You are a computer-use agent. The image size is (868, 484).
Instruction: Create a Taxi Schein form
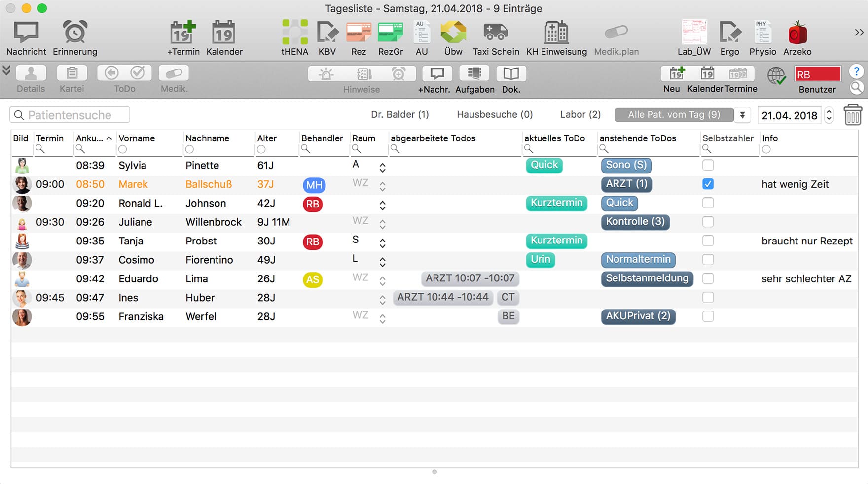pyautogui.click(x=496, y=33)
